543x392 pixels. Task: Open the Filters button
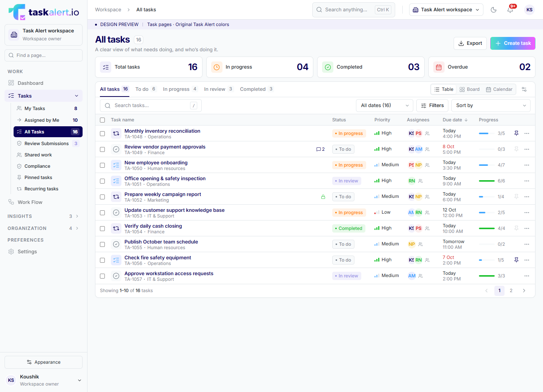tap(433, 106)
